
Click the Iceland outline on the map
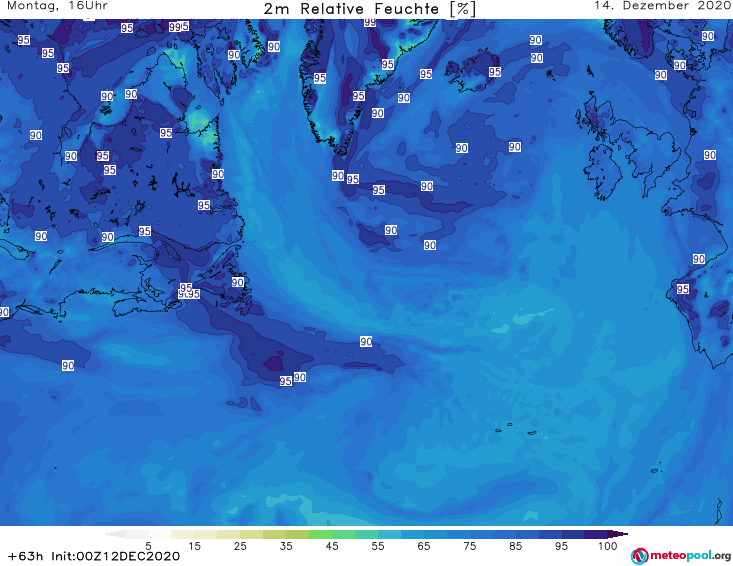point(472,71)
